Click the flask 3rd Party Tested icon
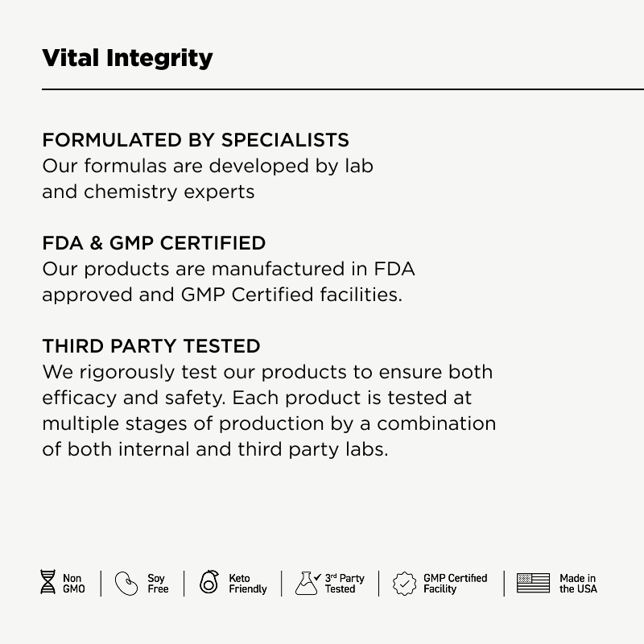Image resolution: width=644 pixels, height=644 pixels. (x=307, y=583)
